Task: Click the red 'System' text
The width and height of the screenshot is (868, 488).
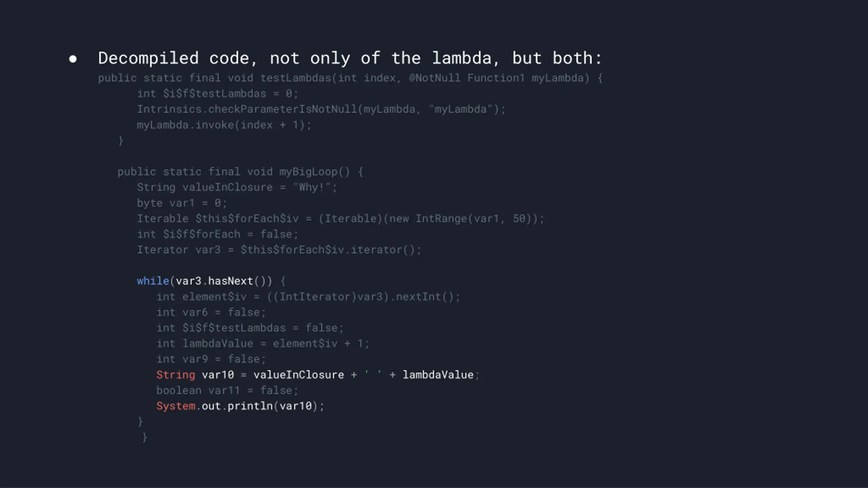Action: tap(176, 406)
